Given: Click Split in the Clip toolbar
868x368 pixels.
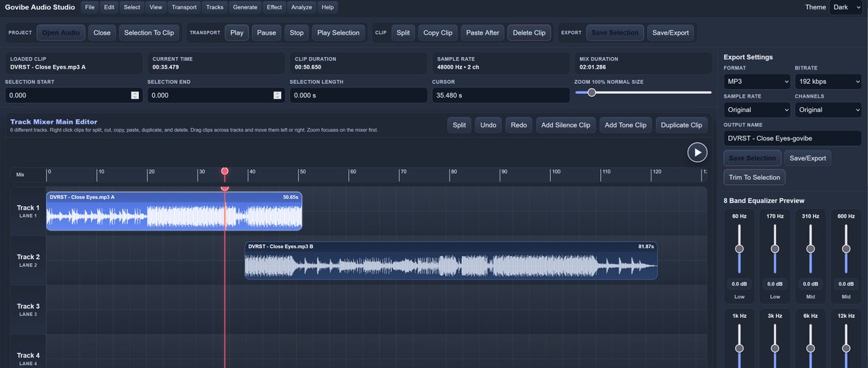Looking at the screenshot, I should click(403, 33).
